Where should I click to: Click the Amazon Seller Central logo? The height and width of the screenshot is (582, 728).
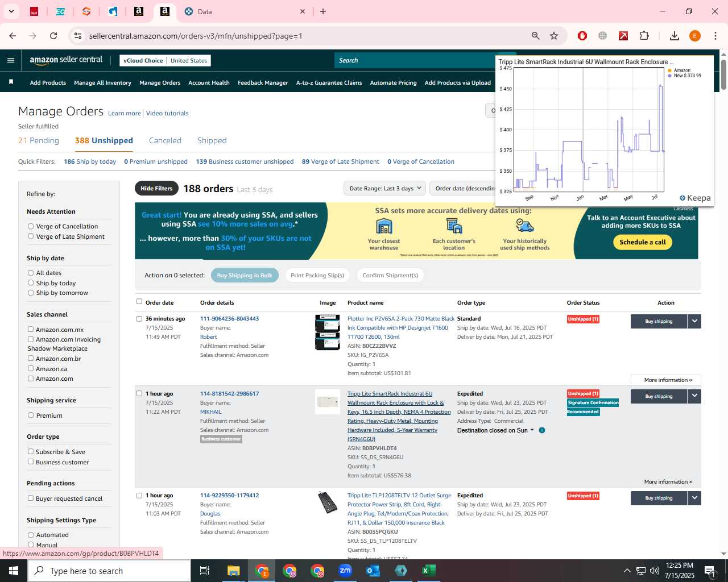click(66, 60)
